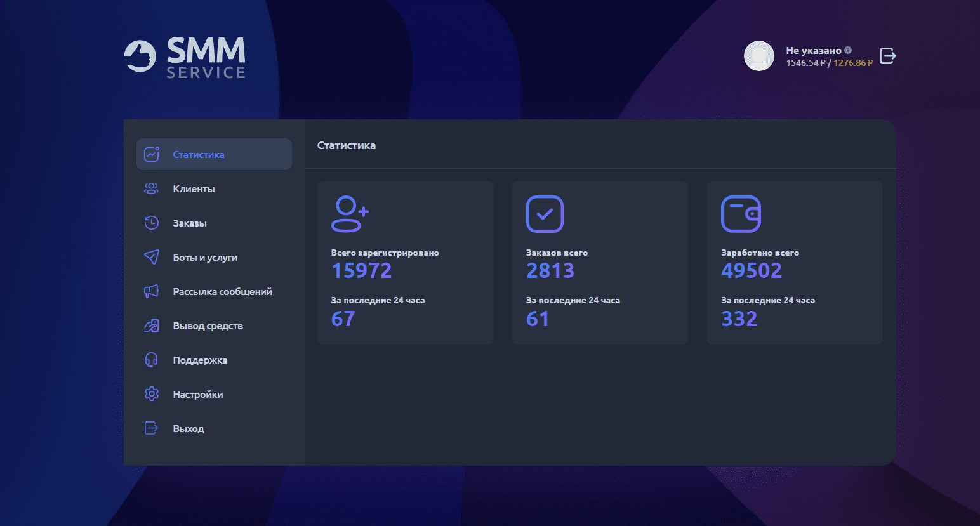Click the 1546.54 ₽ balance value
This screenshot has height=526, width=980.
[805, 63]
